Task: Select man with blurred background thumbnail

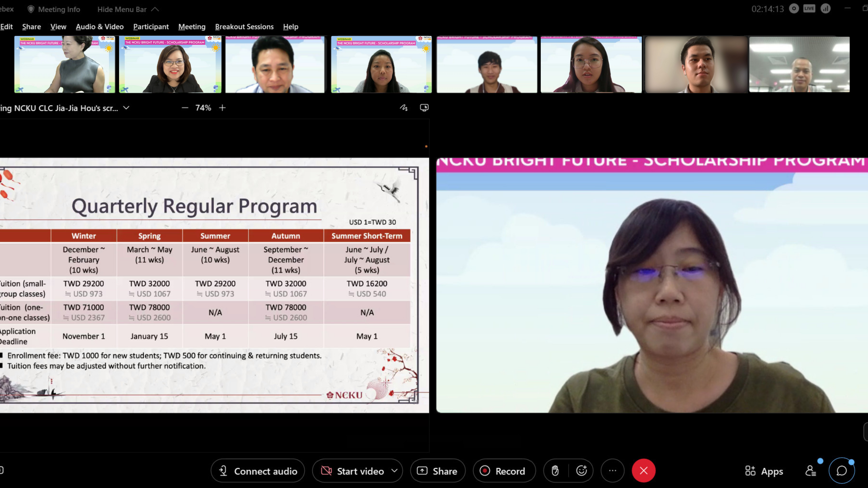Action: [x=696, y=64]
